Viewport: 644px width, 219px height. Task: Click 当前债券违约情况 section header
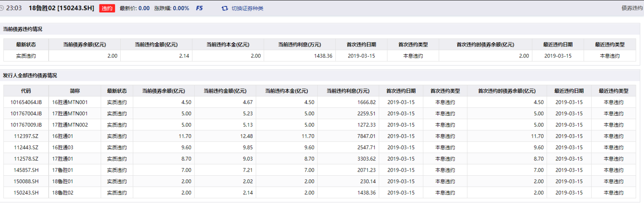coord(23,29)
